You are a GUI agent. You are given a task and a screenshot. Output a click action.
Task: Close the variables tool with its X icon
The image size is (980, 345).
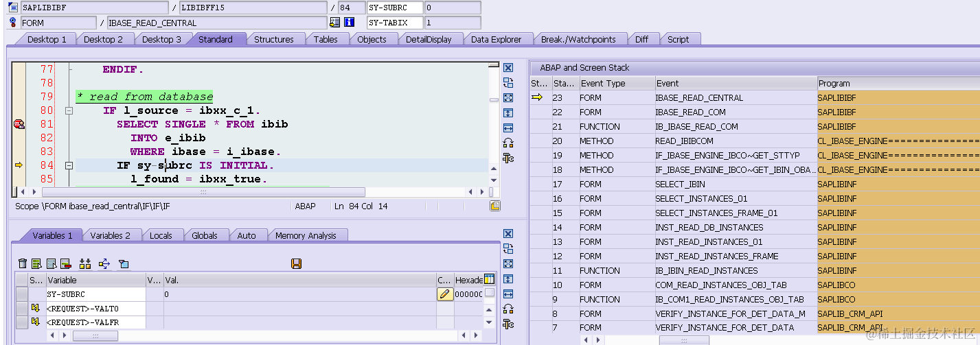coord(508,234)
